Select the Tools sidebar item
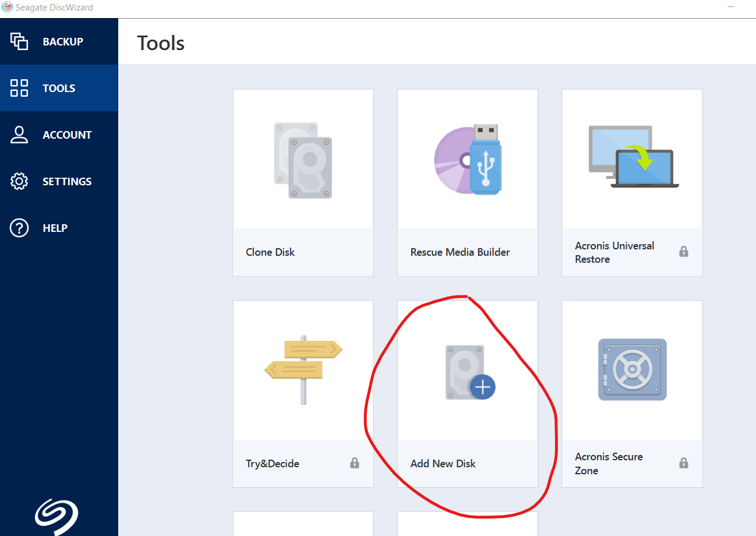 pyautogui.click(x=59, y=88)
